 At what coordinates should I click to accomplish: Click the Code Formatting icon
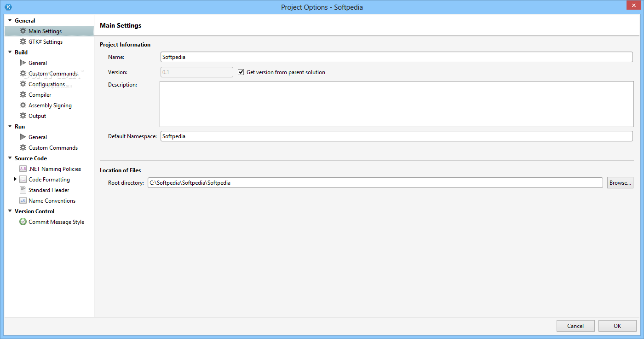coord(23,179)
